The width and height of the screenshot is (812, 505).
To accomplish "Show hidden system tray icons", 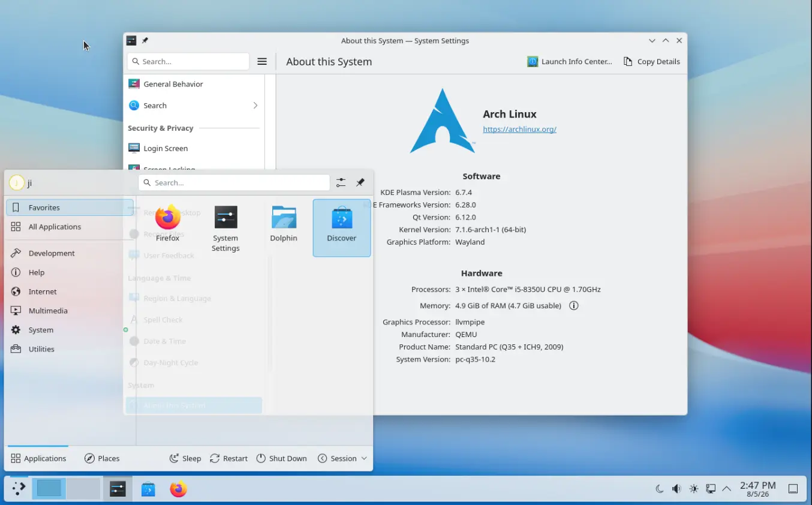I will coord(727,489).
